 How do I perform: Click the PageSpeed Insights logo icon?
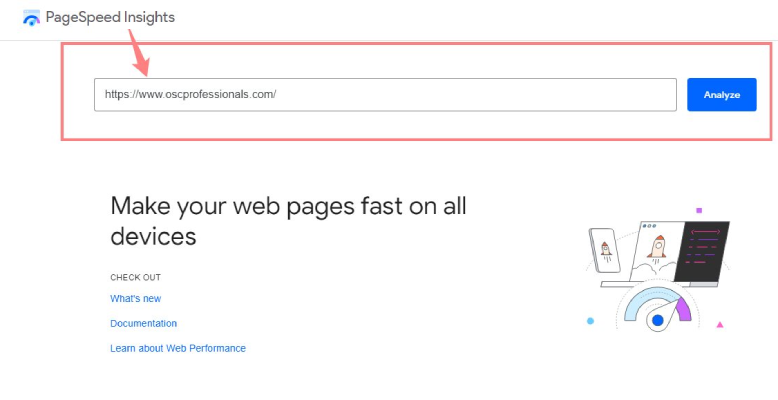pyautogui.click(x=31, y=18)
